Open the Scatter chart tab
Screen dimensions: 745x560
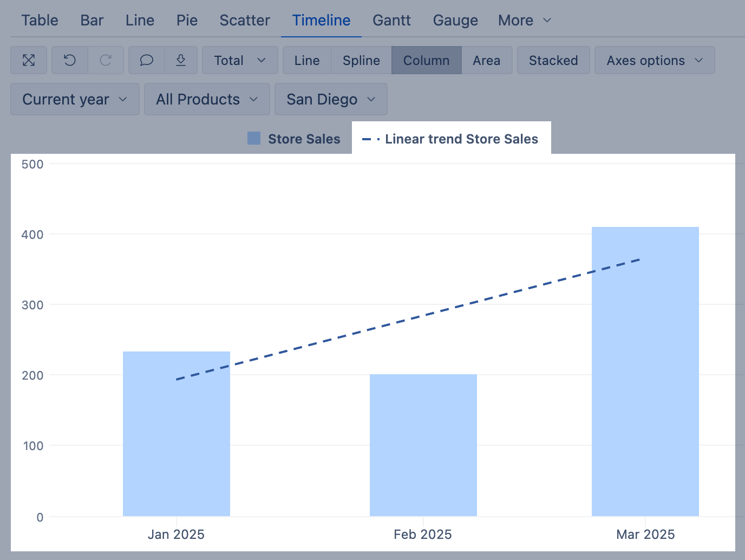[x=245, y=21]
